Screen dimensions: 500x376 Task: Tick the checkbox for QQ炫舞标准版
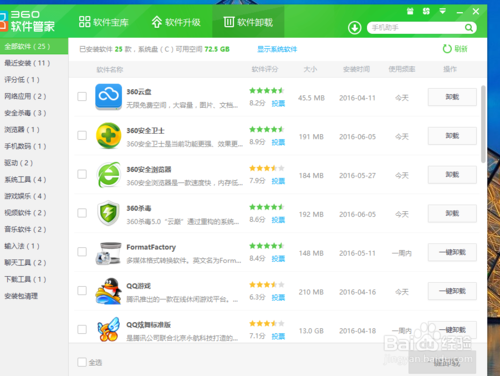point(82,329)
